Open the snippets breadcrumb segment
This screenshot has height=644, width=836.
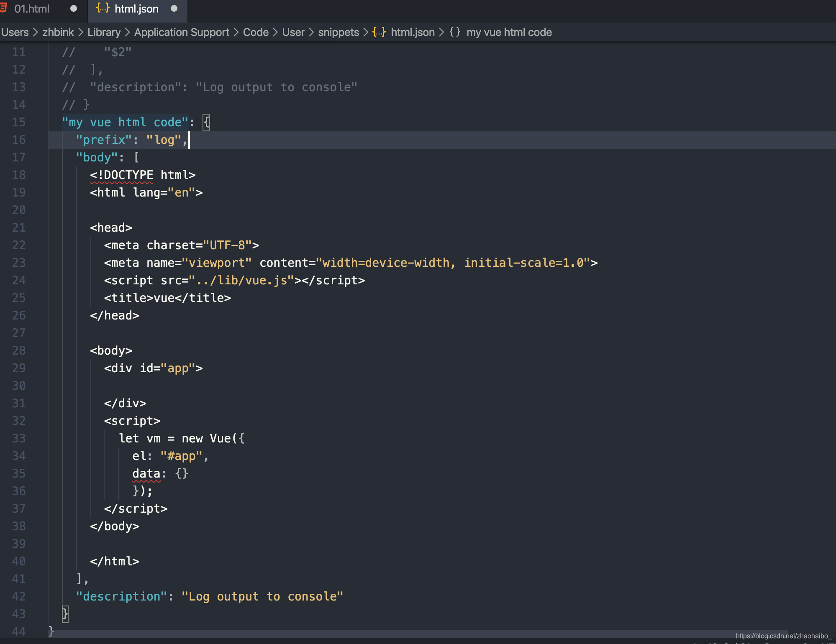point(339,32)
